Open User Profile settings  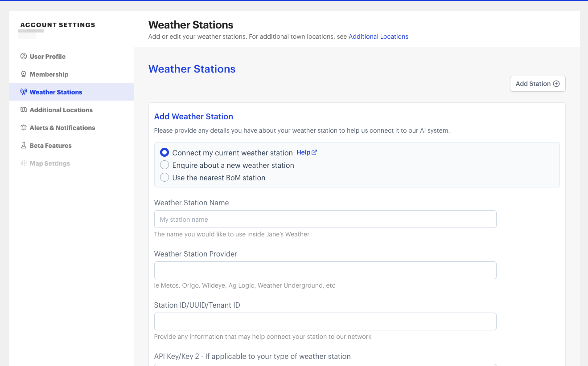[72, 57]
